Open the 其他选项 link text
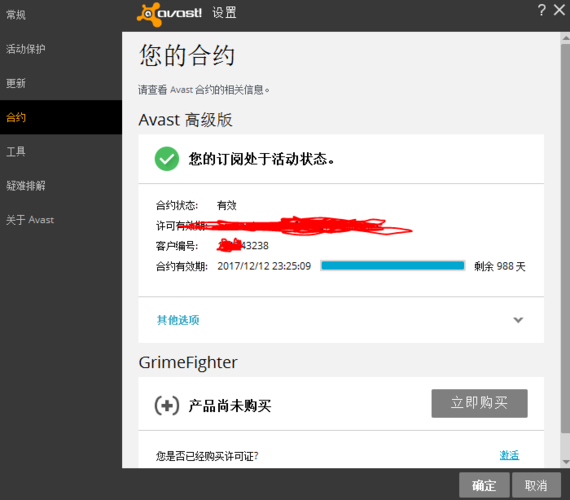 pos(178,320)
